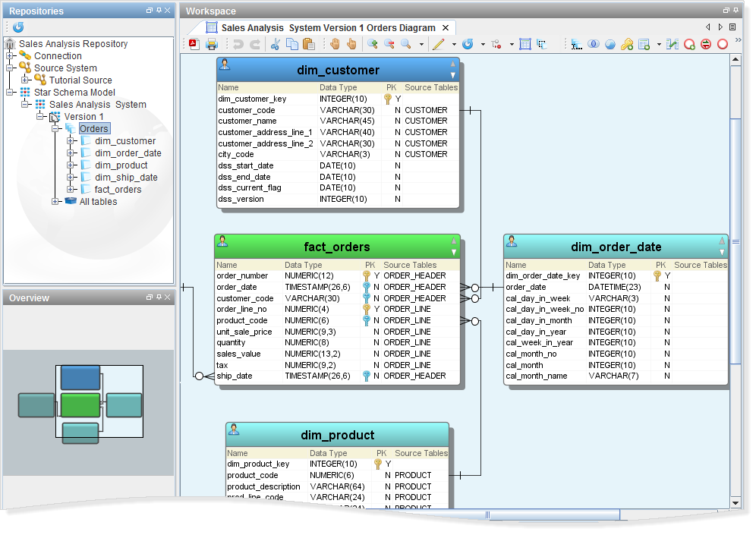The width and height of the screenshot is (756, 535).
Task: Select the Orders Diagram tab
Action: pos(328,28)
